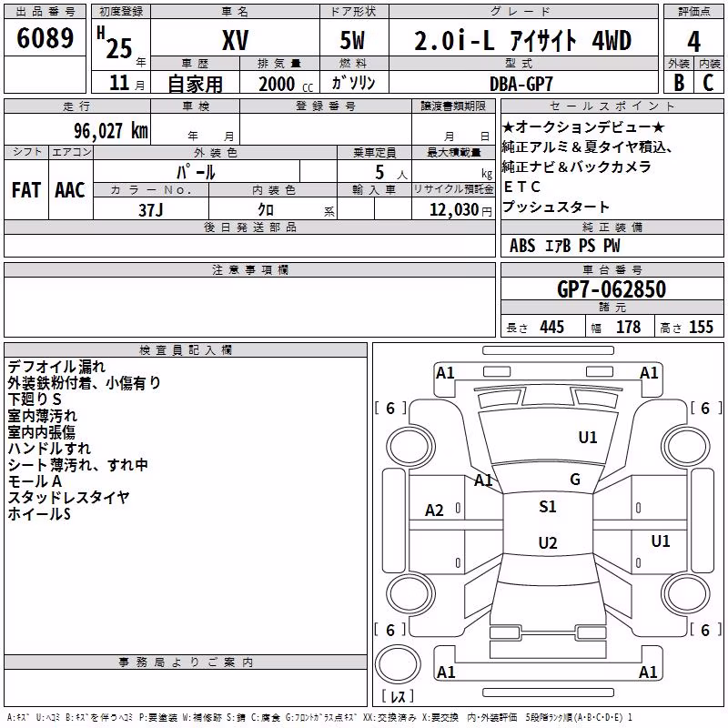Click the door shape value 5W

coord(352,40)
